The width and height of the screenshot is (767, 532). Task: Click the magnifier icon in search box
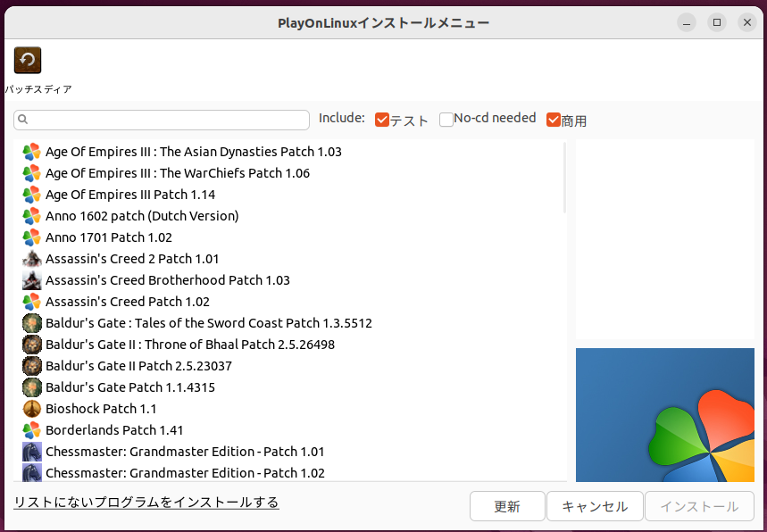click(23, 120)
